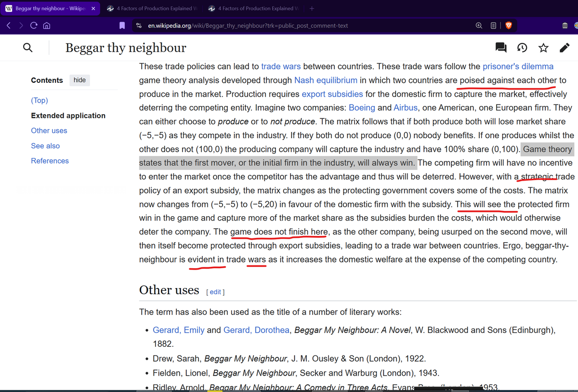This screenshot has height=392, width=578.
Task: Open reader mode from address bar
Action: click(493, 26)
